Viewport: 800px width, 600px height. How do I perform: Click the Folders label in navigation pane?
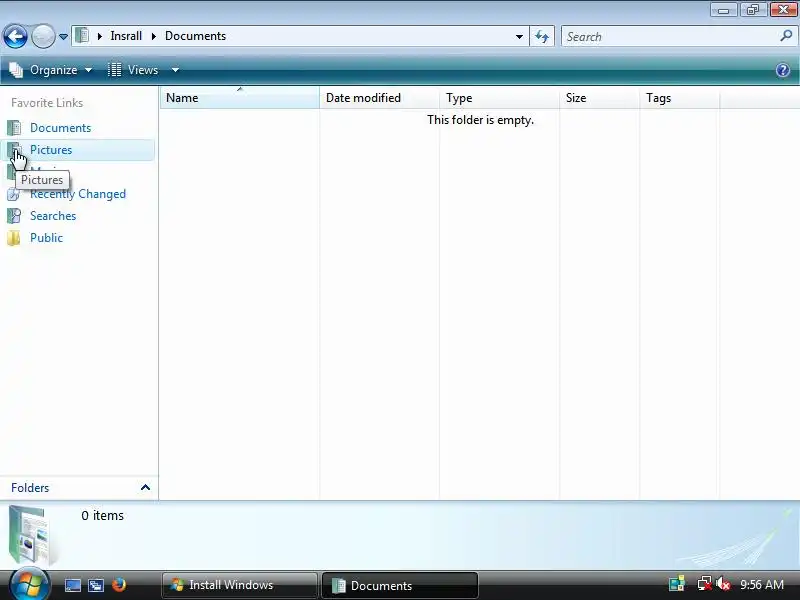click(30, 488)
